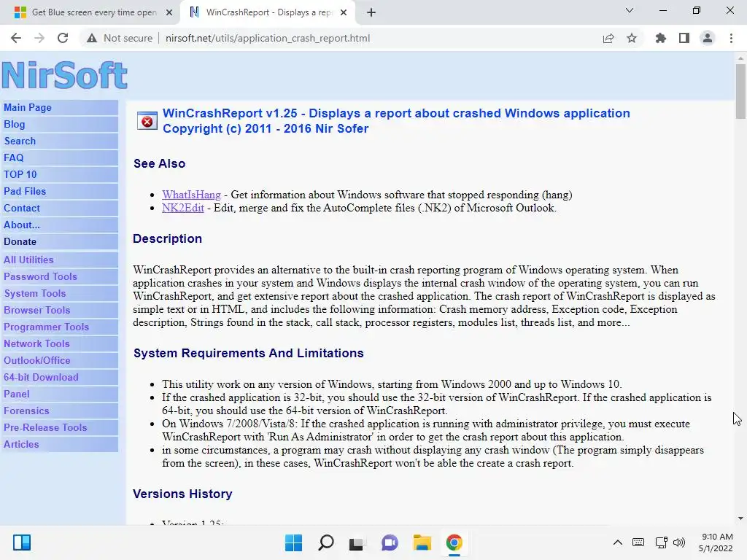Open the Chat taskbar icon
The height and width of the screenshot is (560, 747).
[390, 542]
